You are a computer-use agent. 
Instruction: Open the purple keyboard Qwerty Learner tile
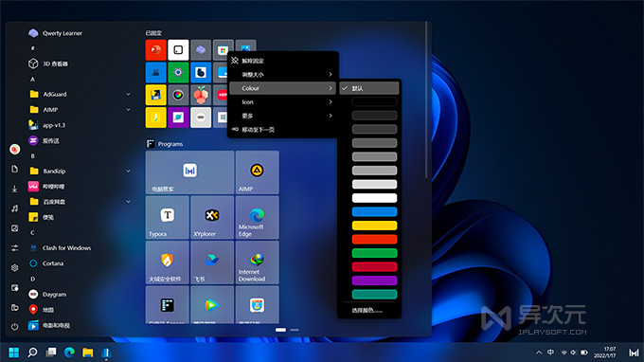(201, 50)
